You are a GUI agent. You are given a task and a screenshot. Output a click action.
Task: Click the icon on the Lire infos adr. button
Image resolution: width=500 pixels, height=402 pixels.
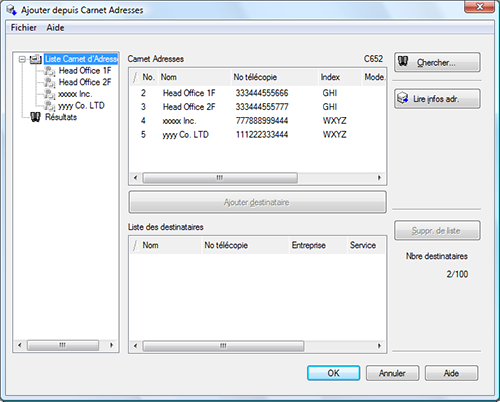point(403,98)
